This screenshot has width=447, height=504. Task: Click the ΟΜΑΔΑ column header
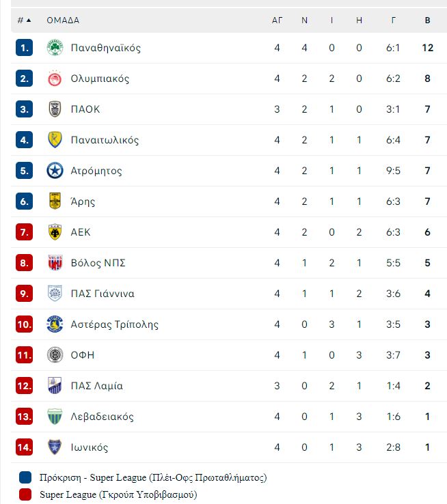tap(63, 20)
